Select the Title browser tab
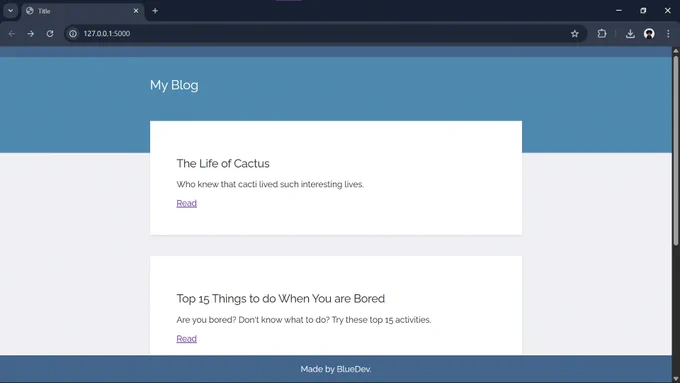This screenshot has height=383, width=680. tap(82, 11)
